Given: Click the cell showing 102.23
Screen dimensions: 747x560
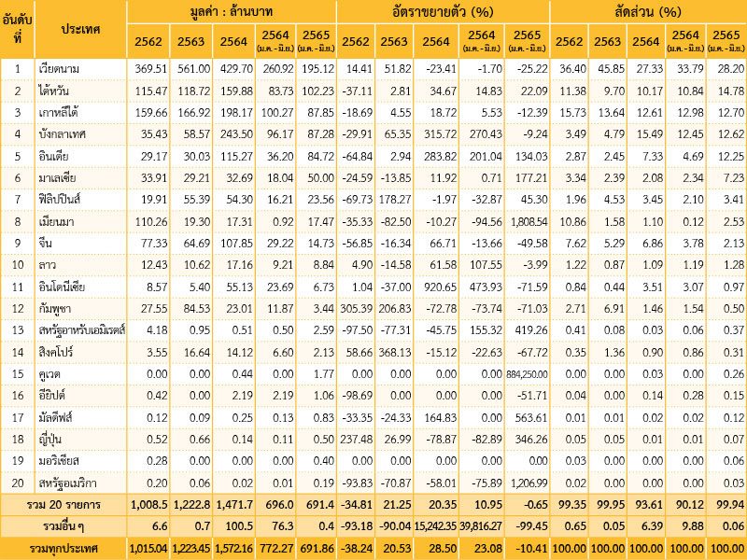Looking at the screenshot, I should (x=318, y=91).
